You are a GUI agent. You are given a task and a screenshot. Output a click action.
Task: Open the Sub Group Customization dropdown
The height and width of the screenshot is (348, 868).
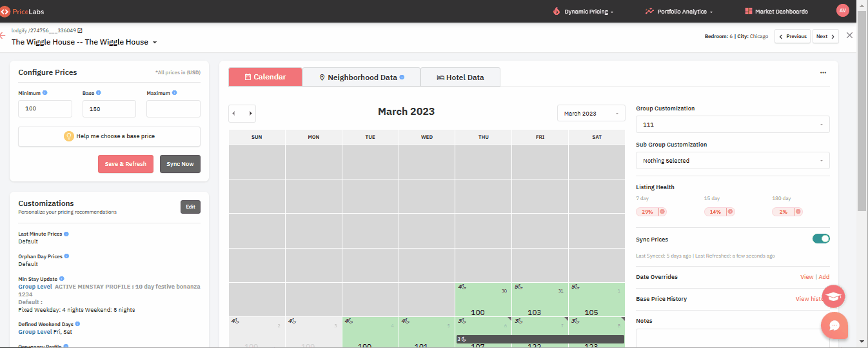(x=733, y=161)
